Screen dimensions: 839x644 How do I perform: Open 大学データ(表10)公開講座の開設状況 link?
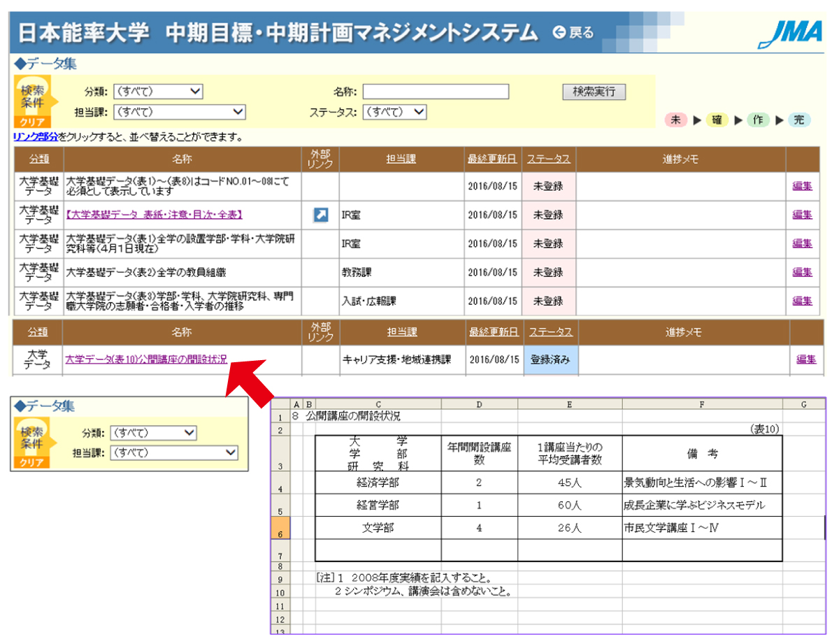coord(146,359)
